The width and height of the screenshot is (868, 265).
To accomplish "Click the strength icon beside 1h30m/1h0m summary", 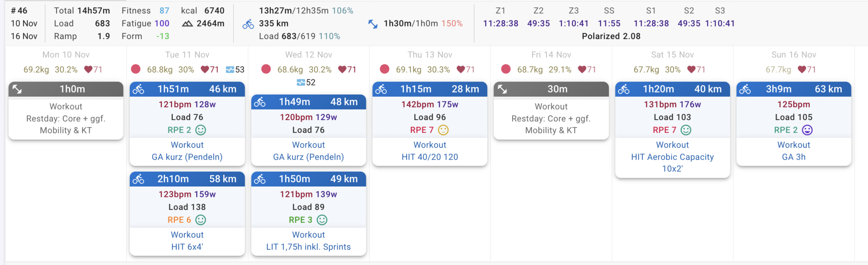I will coord(373,24).
